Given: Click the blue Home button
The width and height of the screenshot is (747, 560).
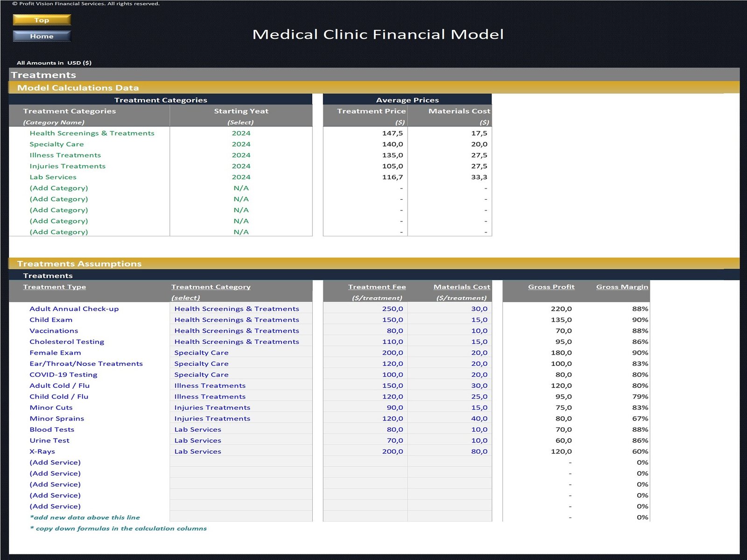Looking at the screenshot, I should (x=42, y=36).
